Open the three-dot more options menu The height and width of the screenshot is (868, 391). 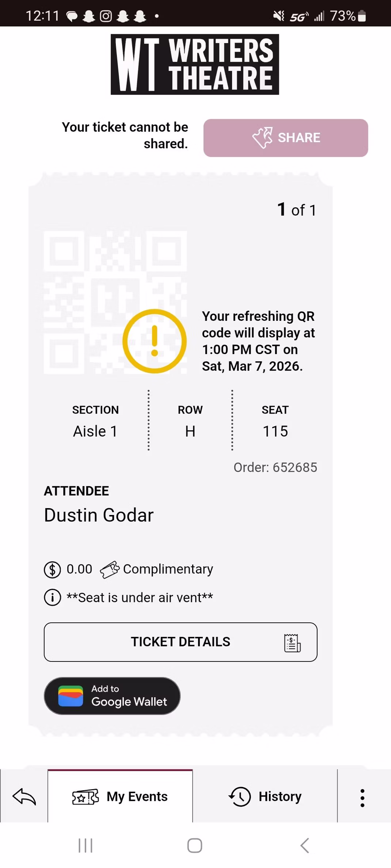pyautogui.click(x=362, y=798)
